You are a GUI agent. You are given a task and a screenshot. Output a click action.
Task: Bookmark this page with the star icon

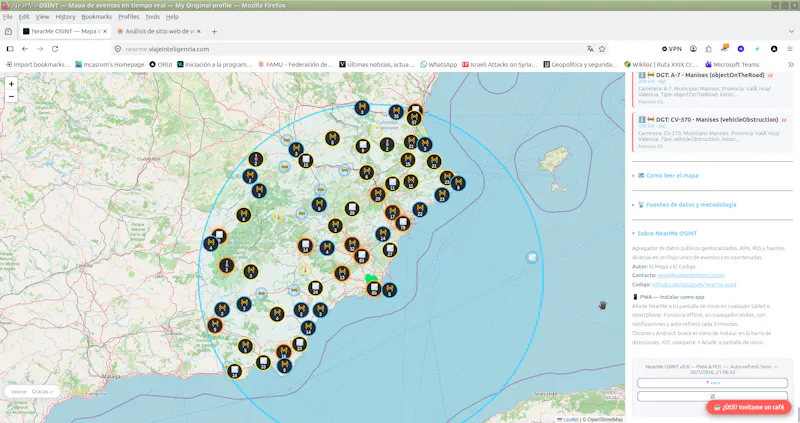tap(602, 49)
